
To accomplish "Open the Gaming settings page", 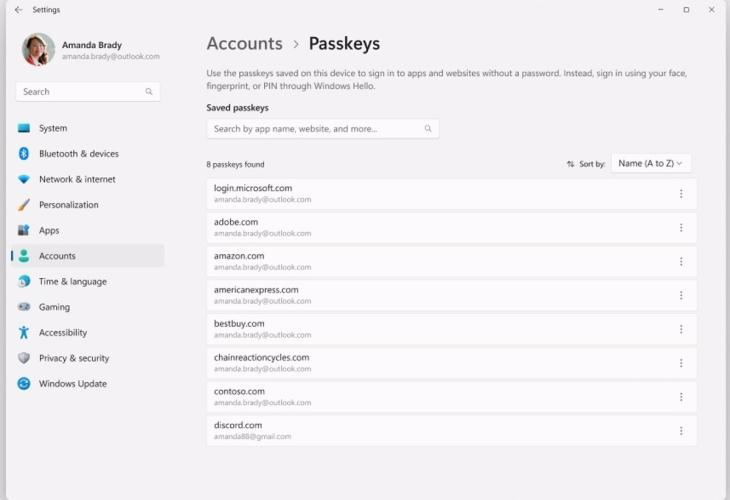I will coord(54,307).
